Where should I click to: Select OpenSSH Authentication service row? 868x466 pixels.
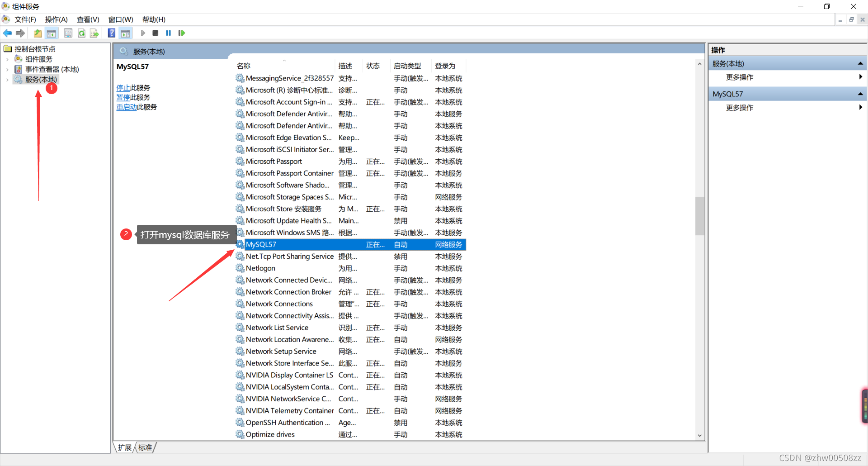click(350, 423)
